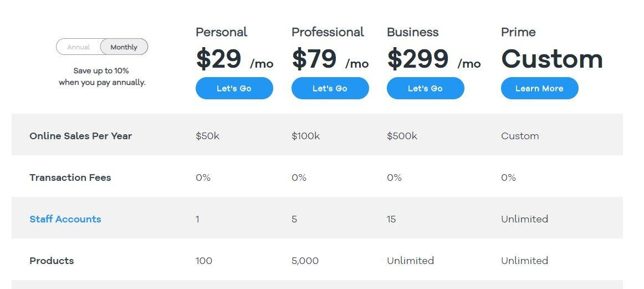Image resolution: width=644 pixels, height=289 pixels.
Task: Click Let's Go under Personal plan
Action: point(234,88)
